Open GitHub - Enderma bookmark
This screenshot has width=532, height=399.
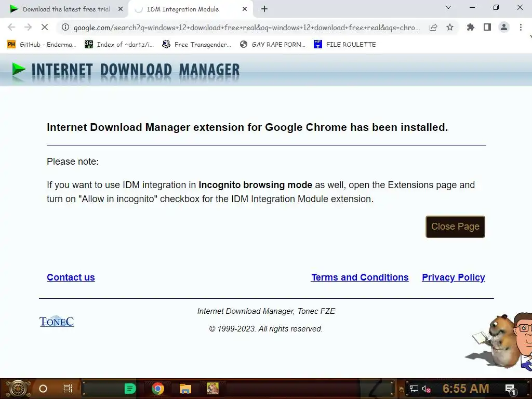(x=42, y=45)
